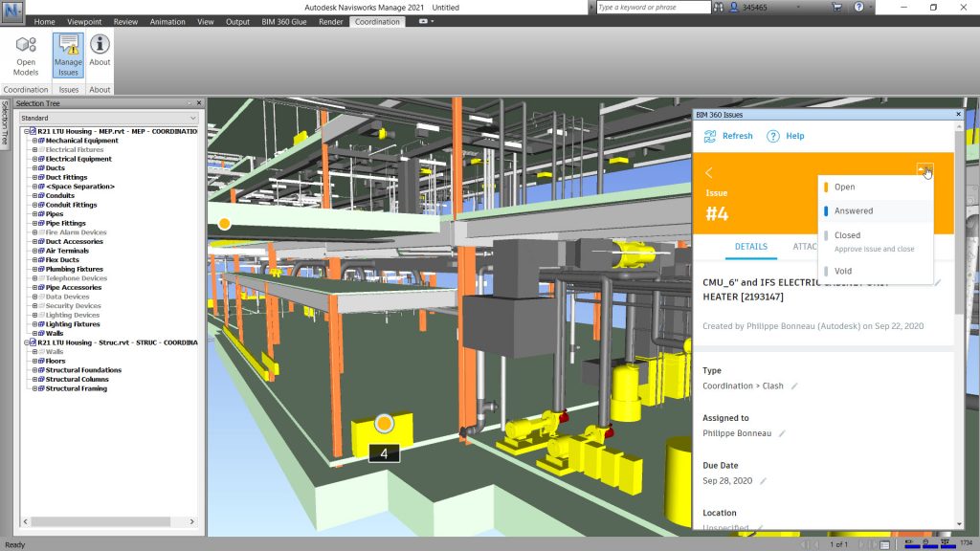
Task: Click the user account 345465 icon
Action: pyautogui.click(x=734, y=8)
